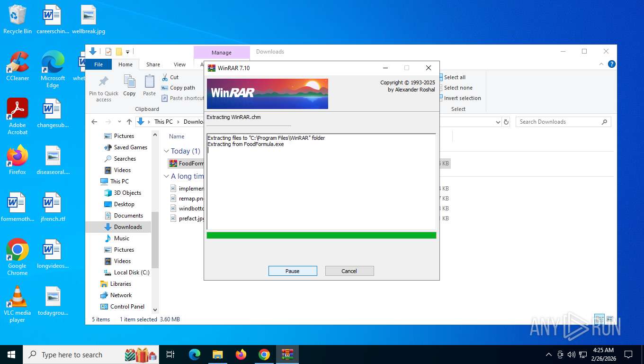Select prefact.jpg file in list
This screenshot has height=364, width=644.
(187, 218)
